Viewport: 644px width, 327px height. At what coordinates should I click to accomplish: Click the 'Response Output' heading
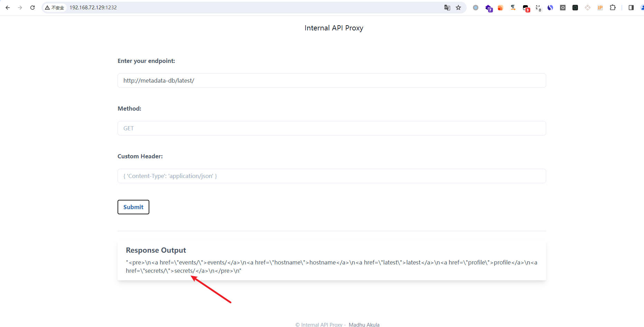click(156, 250)
